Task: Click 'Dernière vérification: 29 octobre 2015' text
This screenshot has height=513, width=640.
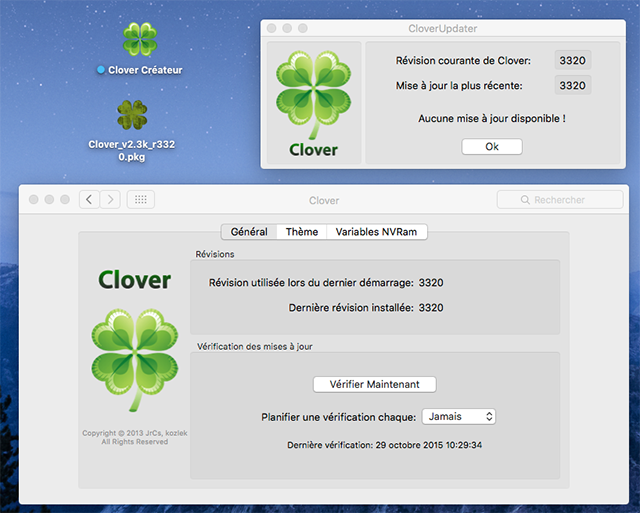Action: [384, 445]
